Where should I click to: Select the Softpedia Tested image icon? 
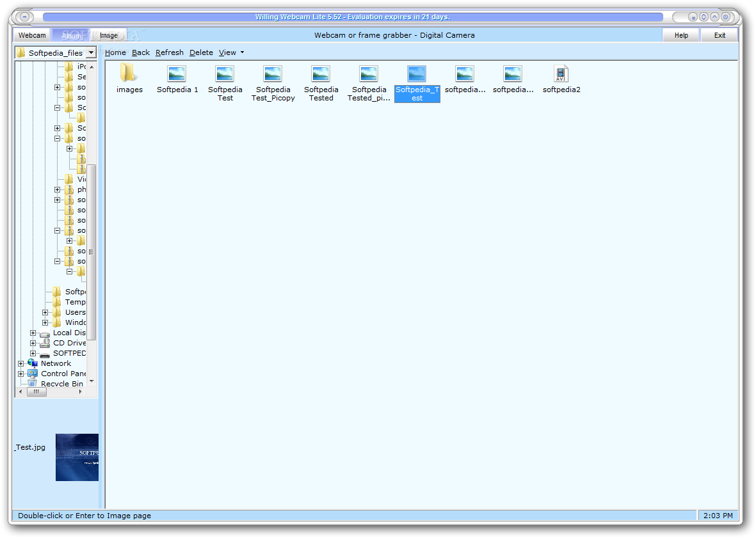pos(321,74)
